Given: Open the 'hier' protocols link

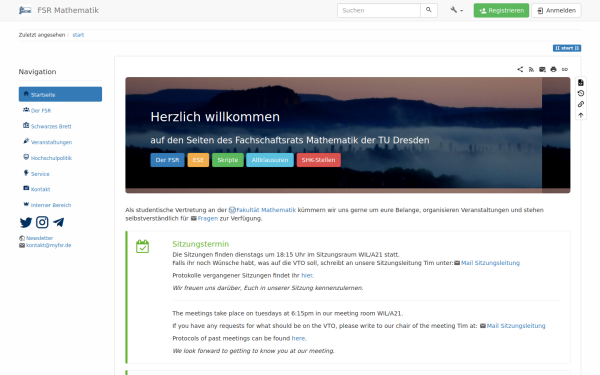Looking at the screenshot, I should click(307, 275).
